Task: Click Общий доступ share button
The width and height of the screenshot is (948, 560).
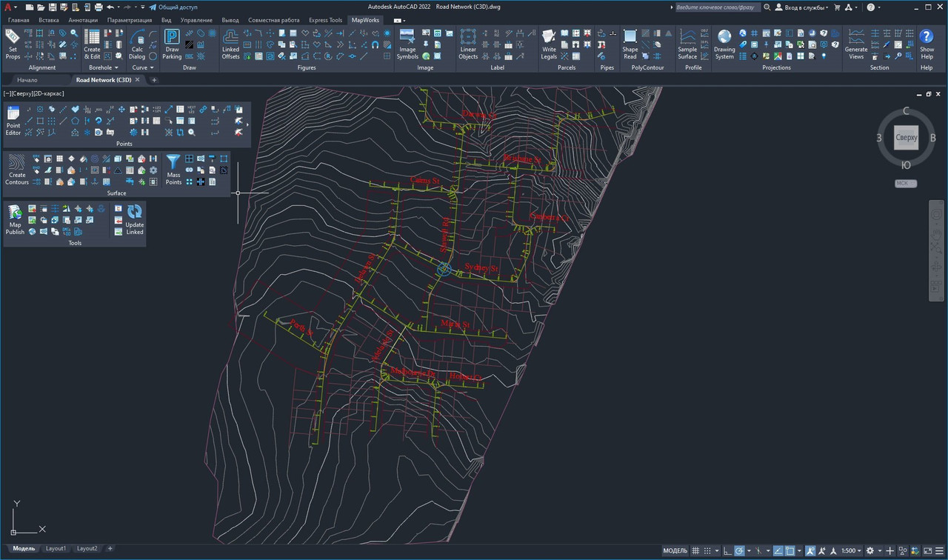Action: 173,7
